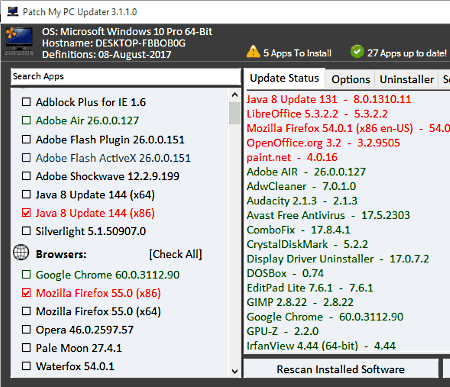Check Adblock Plus for IE 1.6
Screen dimensions: 450x387
coord(26,102)
